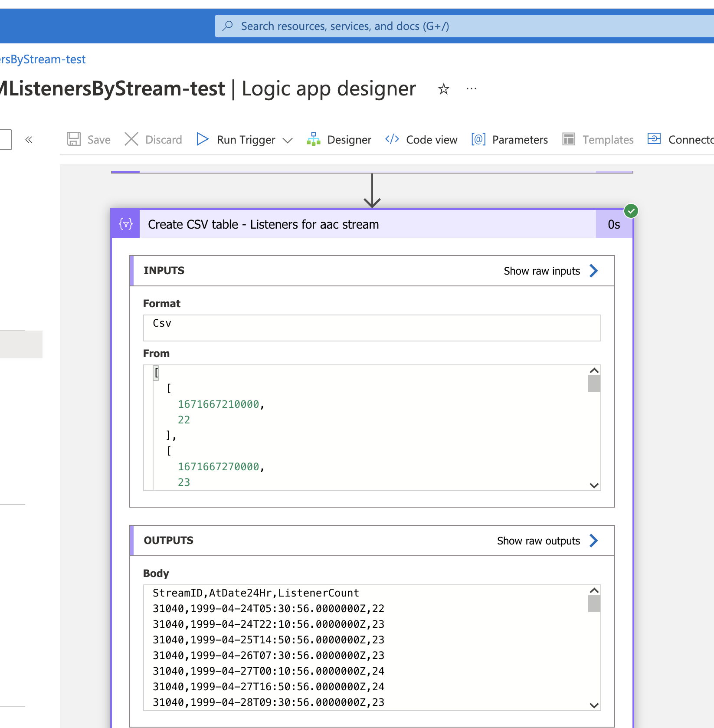714x728 pixels.
Task: Switch to Code view
Action: (432, 140)
